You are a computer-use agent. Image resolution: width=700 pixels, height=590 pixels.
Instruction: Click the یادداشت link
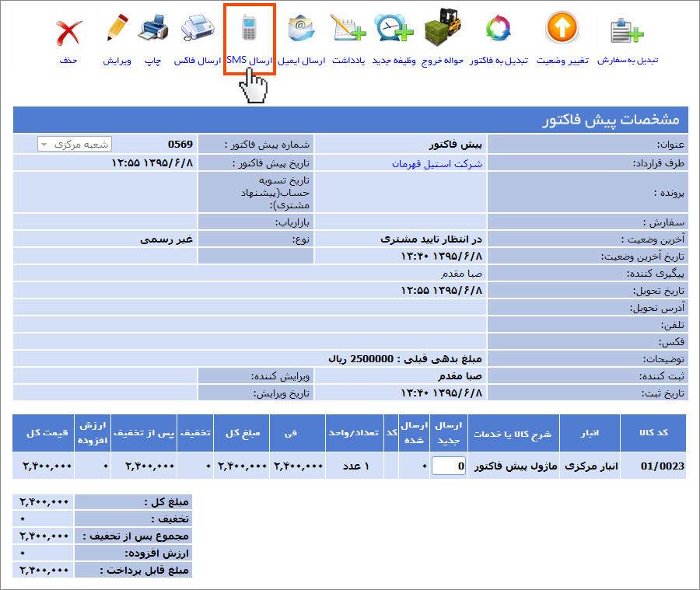(348, 61)
